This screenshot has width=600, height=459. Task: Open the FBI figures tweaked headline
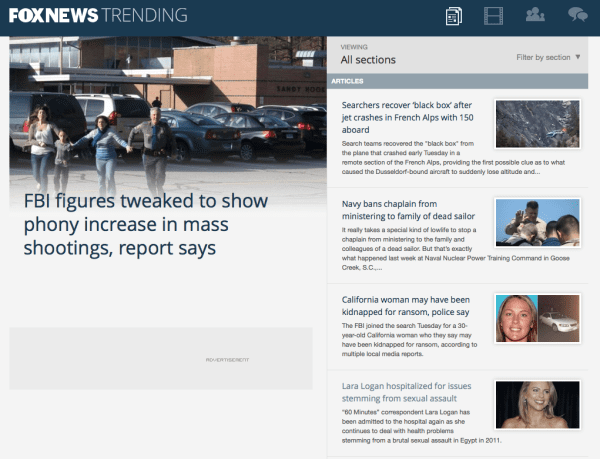pyautogui.click(x=146, y=224)
